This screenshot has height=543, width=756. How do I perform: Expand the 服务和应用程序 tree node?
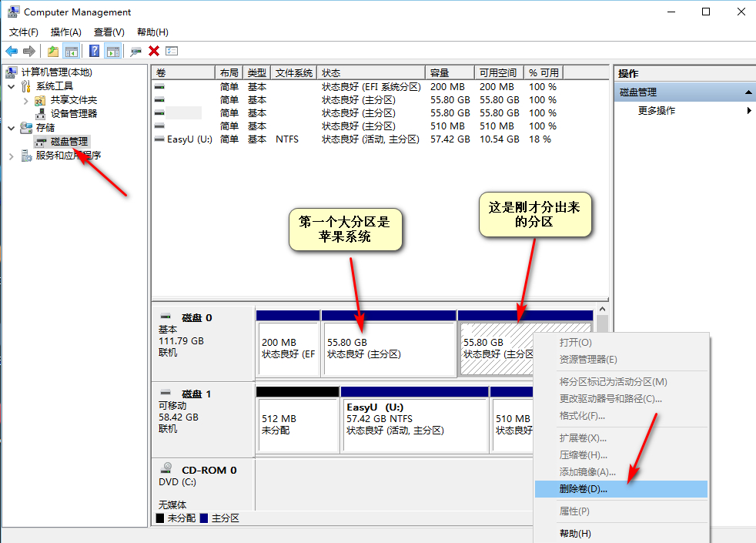12,155
